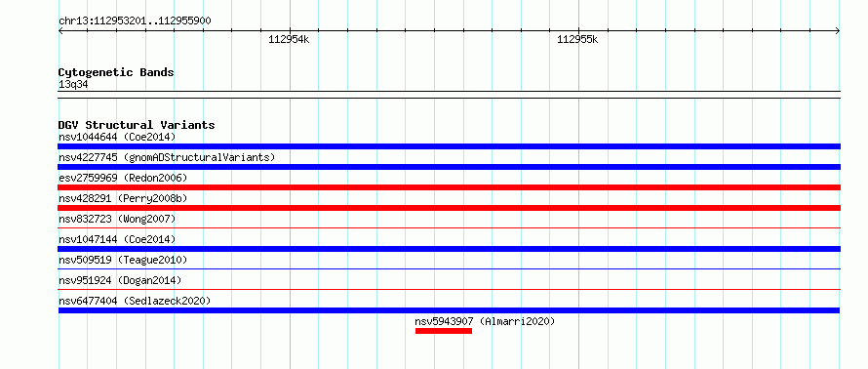This screenshot has width=868, height=369.
Task: Select the thin blue line under nsv509519
Action: [x=449, y=268]
